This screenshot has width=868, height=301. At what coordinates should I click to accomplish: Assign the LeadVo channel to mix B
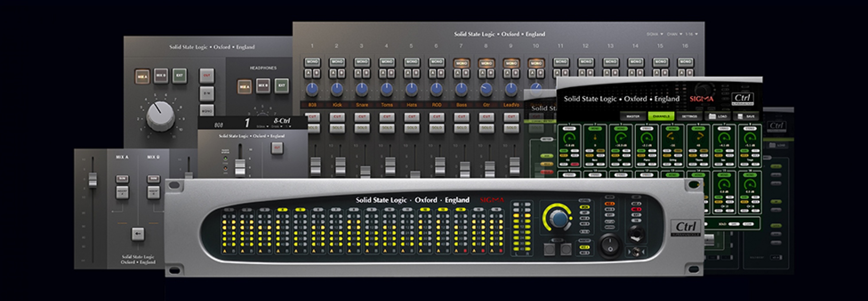click(515, 73)
